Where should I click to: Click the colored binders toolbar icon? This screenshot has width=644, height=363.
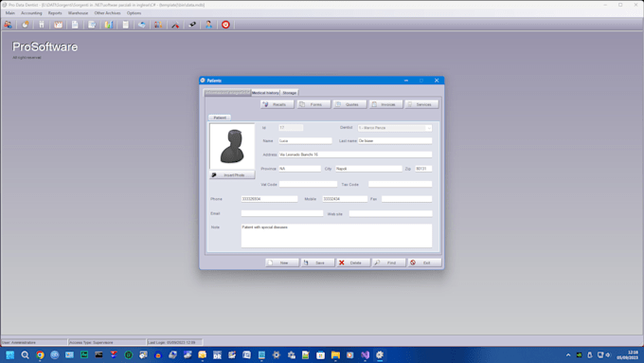pos(158,25)
